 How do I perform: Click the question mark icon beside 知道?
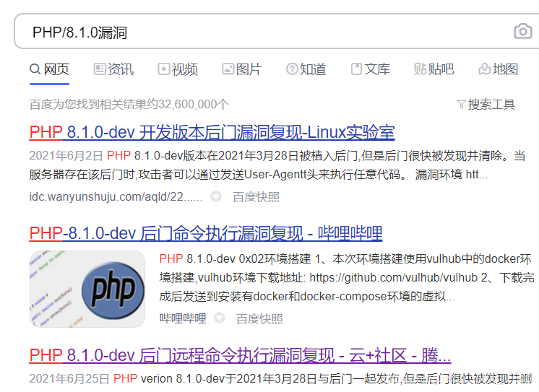coord(292,69)
